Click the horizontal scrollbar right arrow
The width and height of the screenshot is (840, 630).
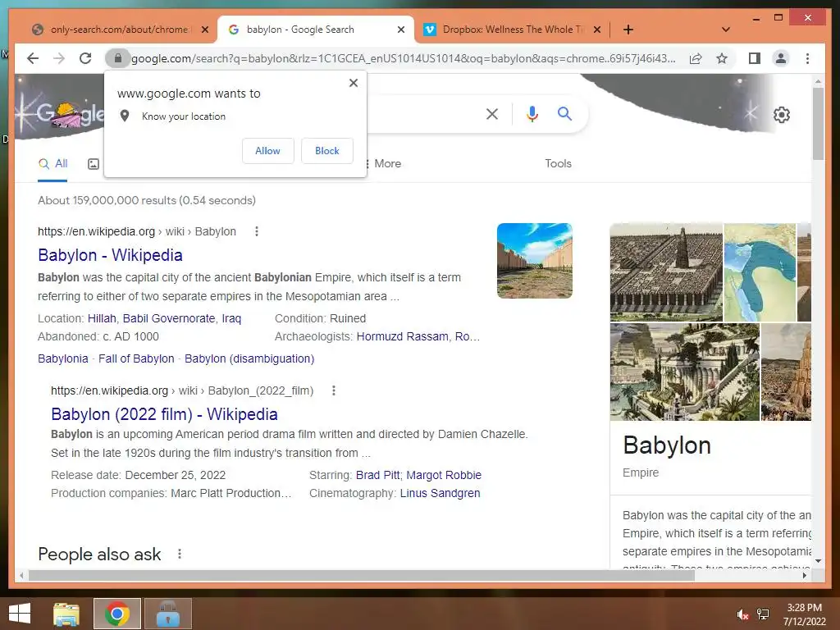[805, 575]
